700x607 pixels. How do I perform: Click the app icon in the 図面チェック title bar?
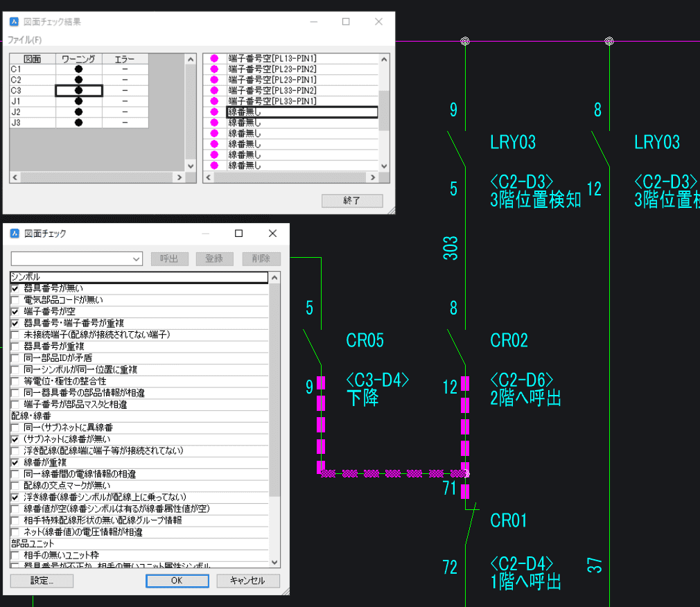15,234
